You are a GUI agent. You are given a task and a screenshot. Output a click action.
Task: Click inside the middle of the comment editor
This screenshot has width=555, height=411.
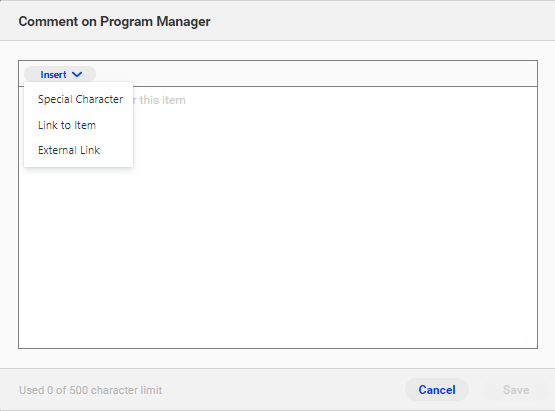[x=278, y=217]
